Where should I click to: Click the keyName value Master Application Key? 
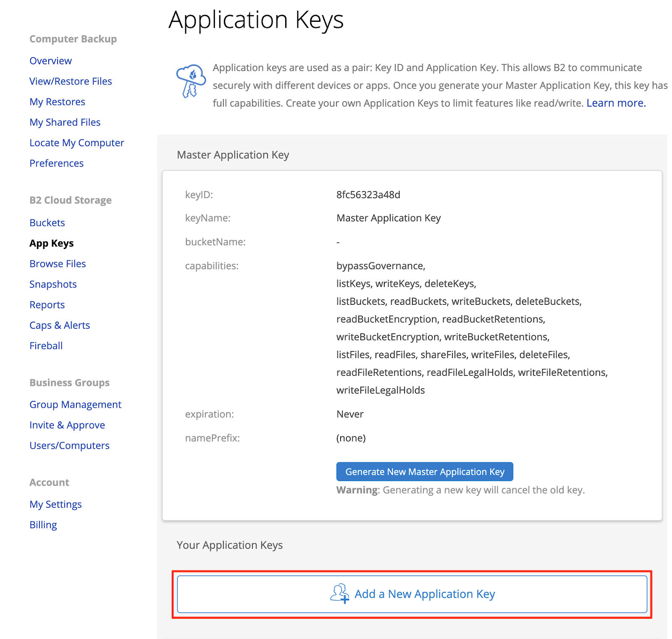(x=388, y=218)
